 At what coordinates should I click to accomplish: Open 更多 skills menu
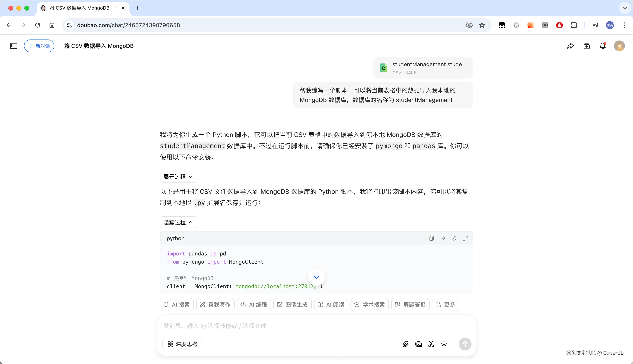[x=445, y=305]
